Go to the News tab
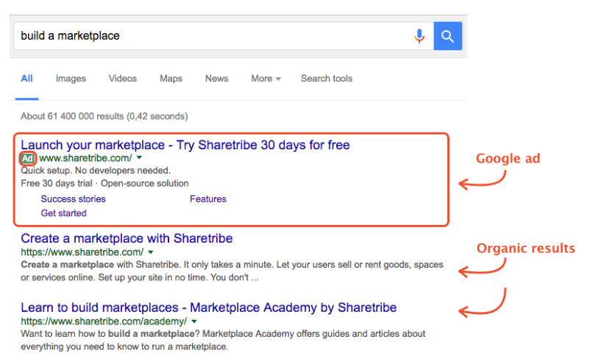 click(216, 79)
